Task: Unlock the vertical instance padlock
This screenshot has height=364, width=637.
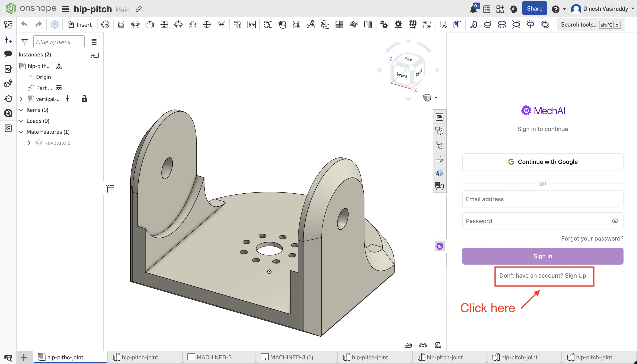Action: tap(84, 98)
